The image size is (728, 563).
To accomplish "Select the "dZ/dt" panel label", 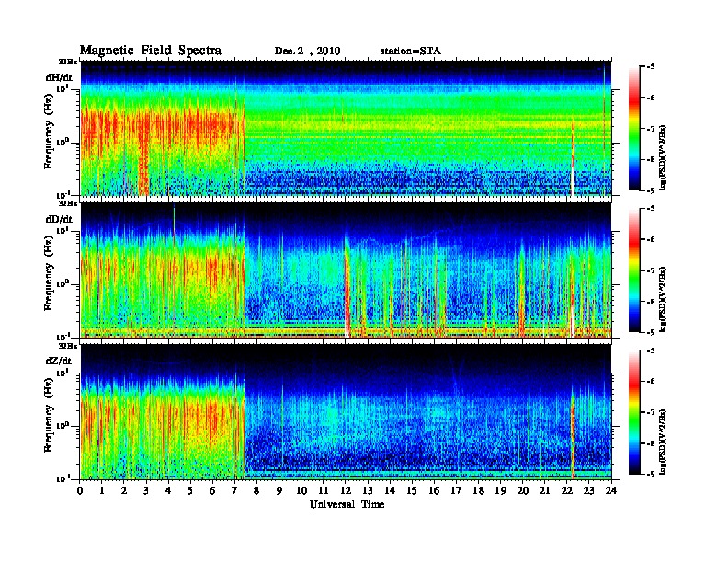I will pyautogui.click(x=59, y=361).
